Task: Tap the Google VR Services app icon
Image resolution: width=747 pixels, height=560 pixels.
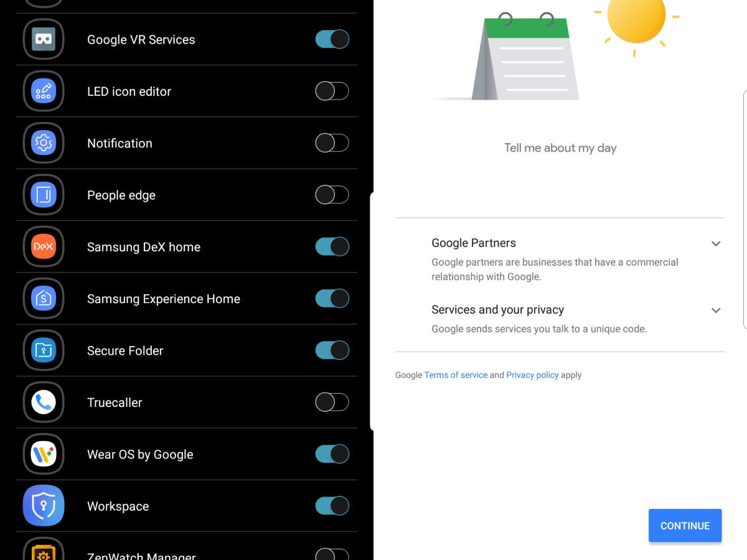Action: pyautogui.click(x=44, y=39)
